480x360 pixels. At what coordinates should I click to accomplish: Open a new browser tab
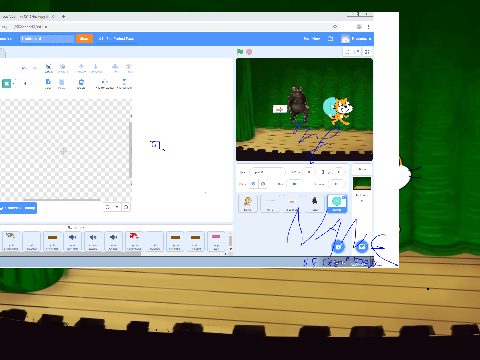(63, 16)
